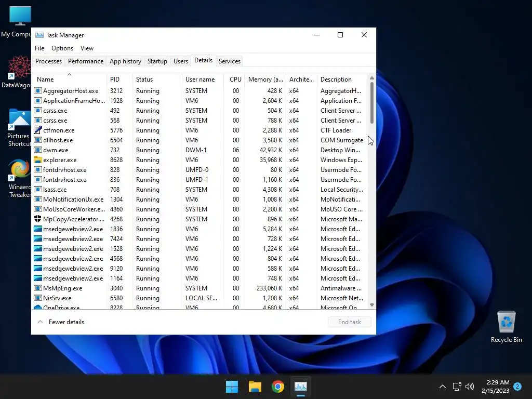
Task: Click the icon of msedgewebview2.exe PID 7424
Action: pyautogui.click(x=37, y=239)
